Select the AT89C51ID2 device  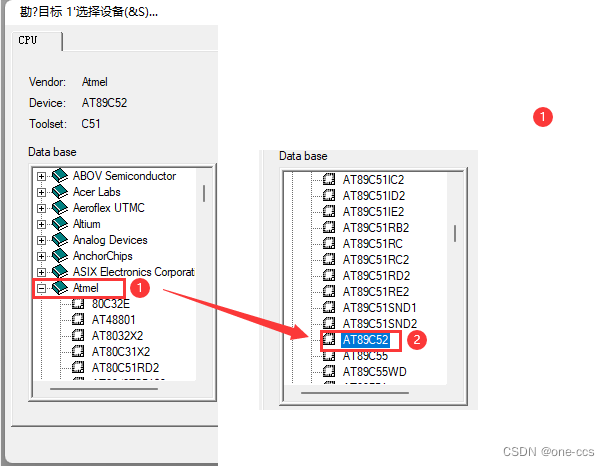374,196
